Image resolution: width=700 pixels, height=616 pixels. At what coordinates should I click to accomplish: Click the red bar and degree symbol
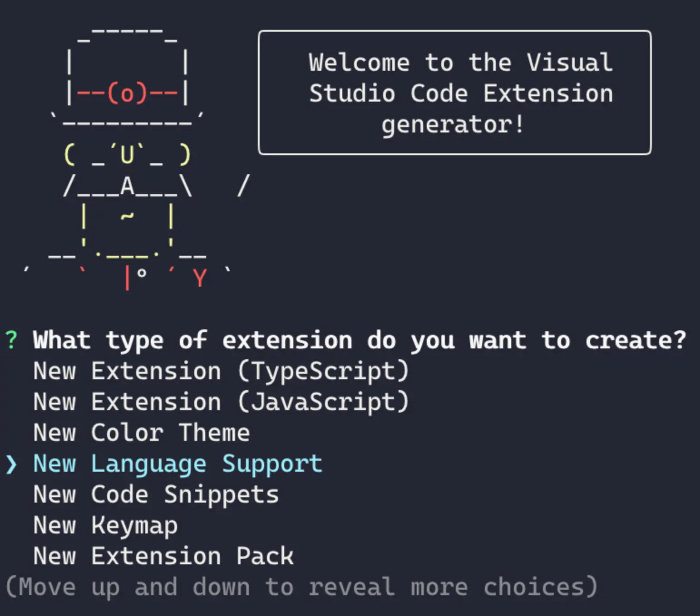[x=134, y=278]
